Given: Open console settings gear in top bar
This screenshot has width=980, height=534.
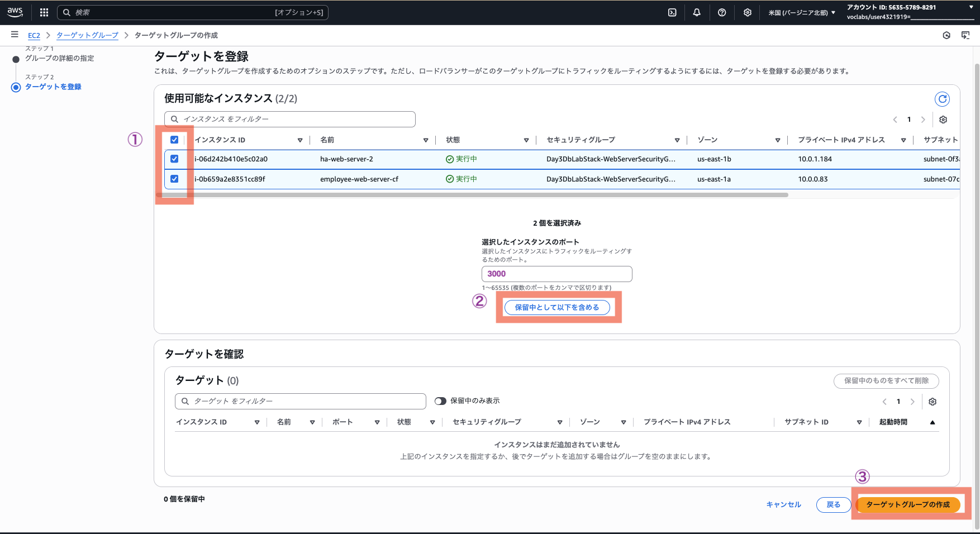Looking at the screenshot, I should (x=748, y=12).
